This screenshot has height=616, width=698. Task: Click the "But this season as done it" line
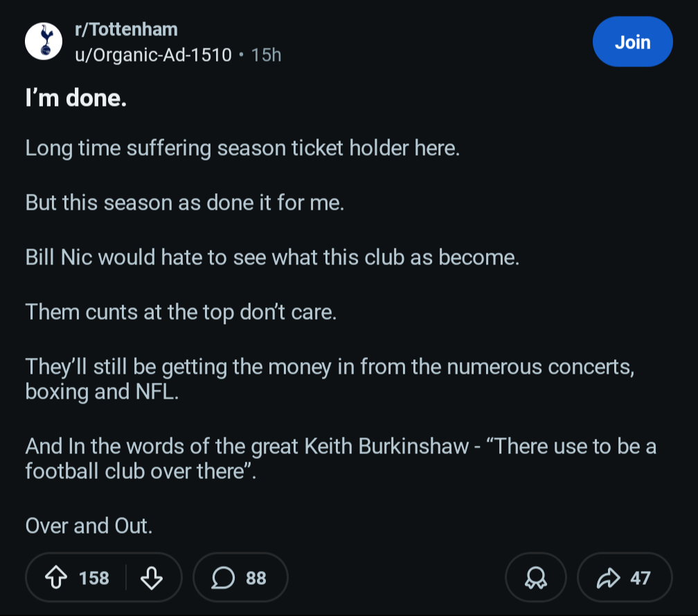[184, 203]
